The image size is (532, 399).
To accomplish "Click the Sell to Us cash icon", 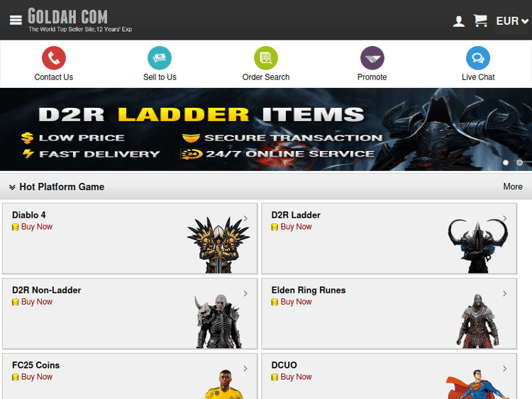I will 160,58.
